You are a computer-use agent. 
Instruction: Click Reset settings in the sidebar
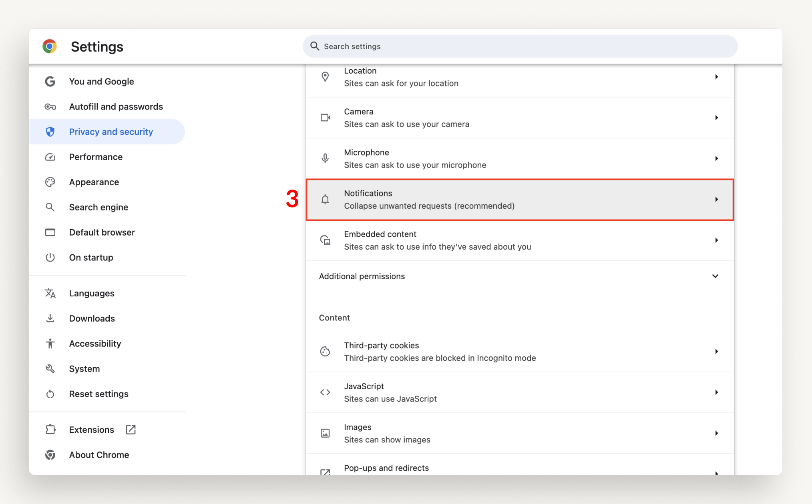(98, 394)
